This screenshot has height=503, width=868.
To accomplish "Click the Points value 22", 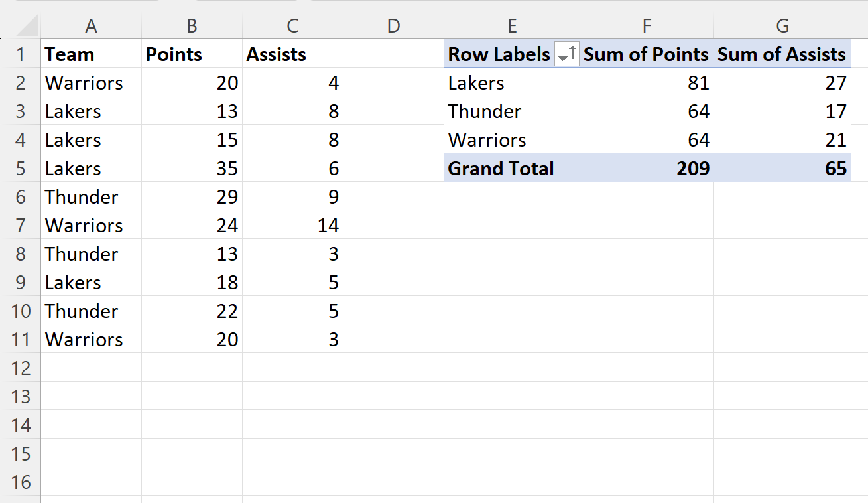I will (x=192, y=311).
